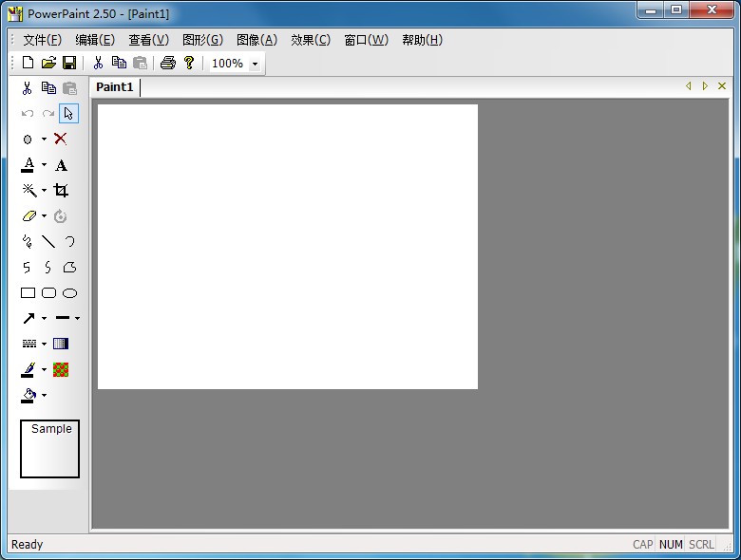
Task: Open a file using the folder icon
Action: (x=48, y=63)
